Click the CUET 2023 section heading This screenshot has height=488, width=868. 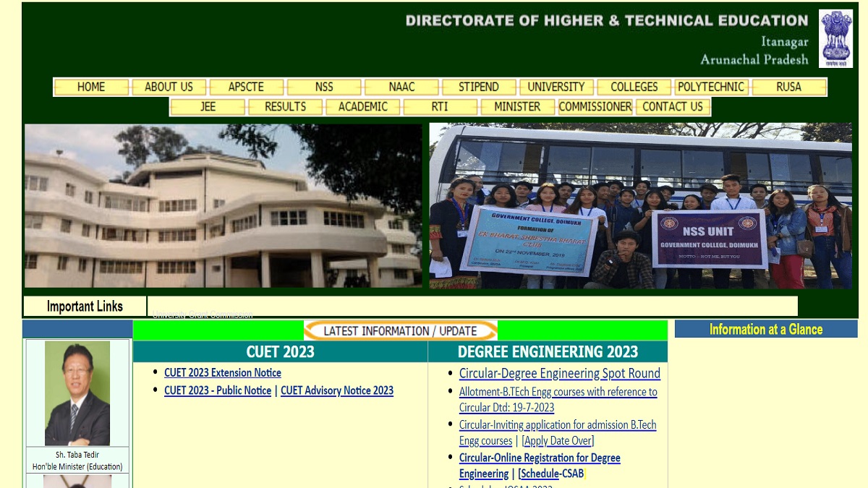[281, 352]
